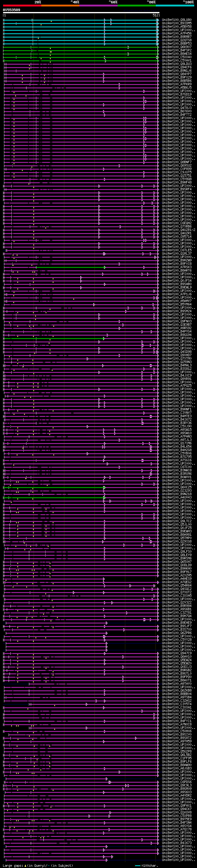Select the UniRef100_C5Y8Q8 entry

177,179
